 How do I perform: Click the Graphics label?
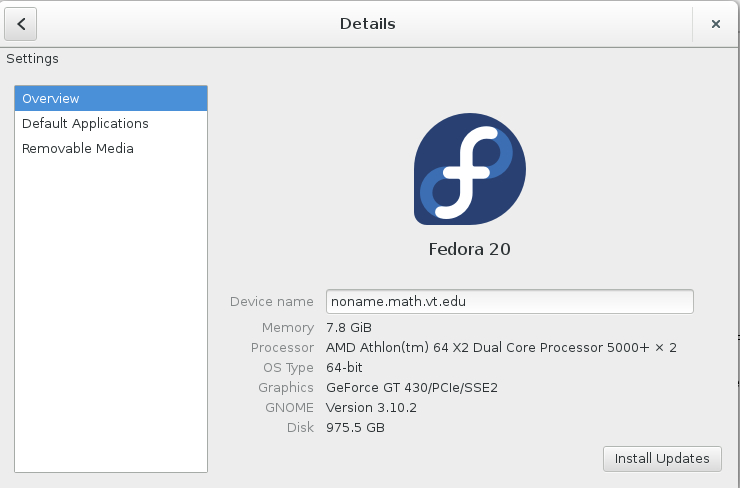(286, 388)
